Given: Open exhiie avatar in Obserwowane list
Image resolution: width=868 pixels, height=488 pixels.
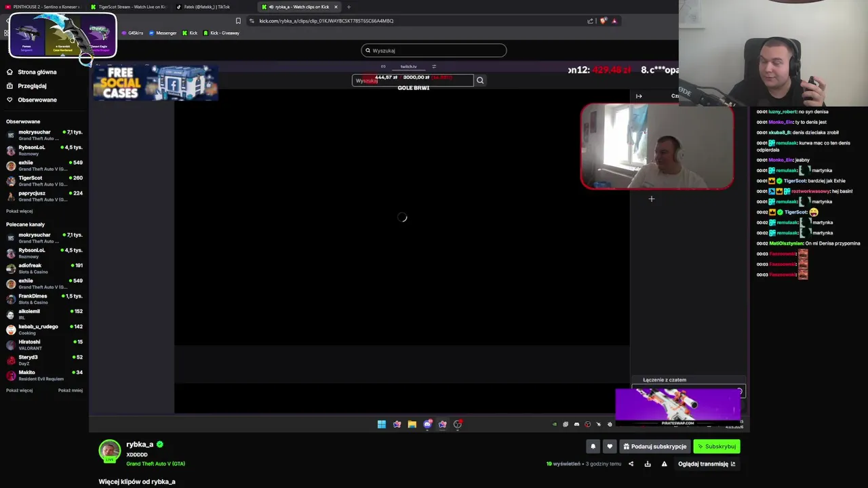Looking at the screenshot, I should tap(11, 165).
